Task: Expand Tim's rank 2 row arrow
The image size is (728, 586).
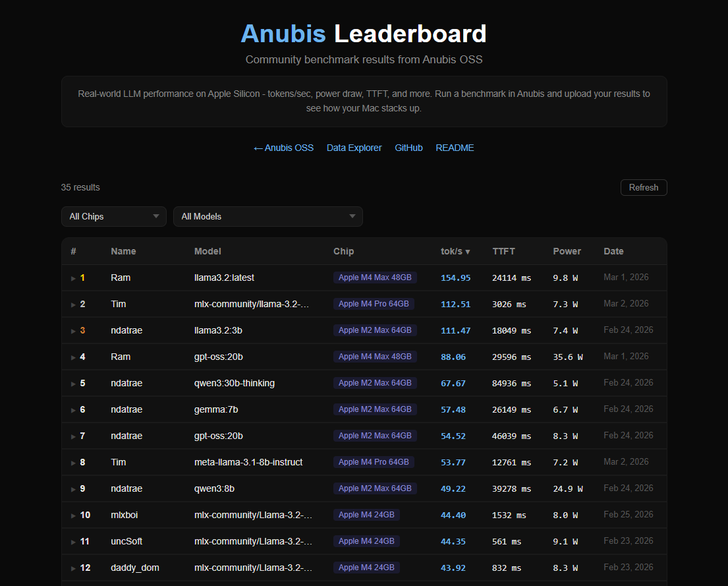Action: 74,305
